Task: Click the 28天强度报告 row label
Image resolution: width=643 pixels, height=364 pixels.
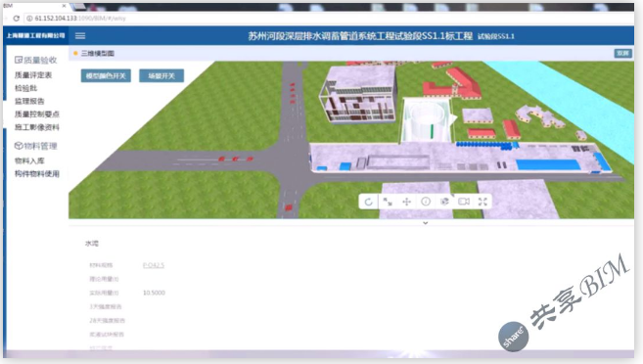Action: tap(107, 320)
